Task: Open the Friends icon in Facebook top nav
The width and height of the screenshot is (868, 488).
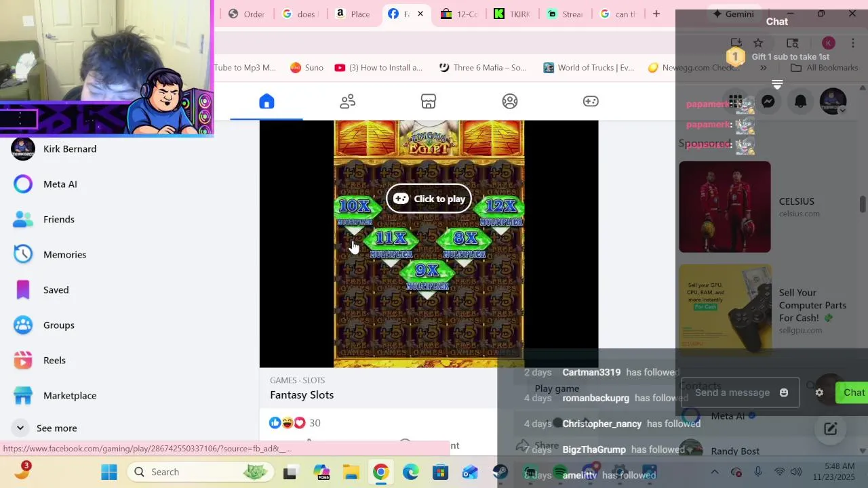Action: (347, 102)
